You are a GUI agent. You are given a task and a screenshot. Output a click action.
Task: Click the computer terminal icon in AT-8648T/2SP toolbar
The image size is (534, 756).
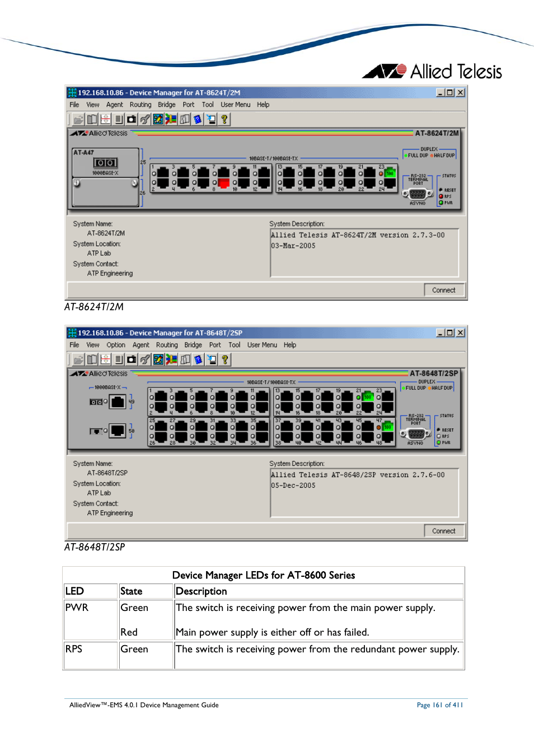(212, 360)
